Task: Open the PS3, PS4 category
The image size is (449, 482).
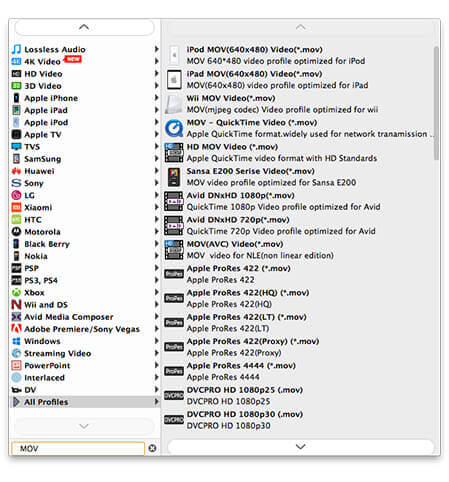Action: (x=85, y=280)
